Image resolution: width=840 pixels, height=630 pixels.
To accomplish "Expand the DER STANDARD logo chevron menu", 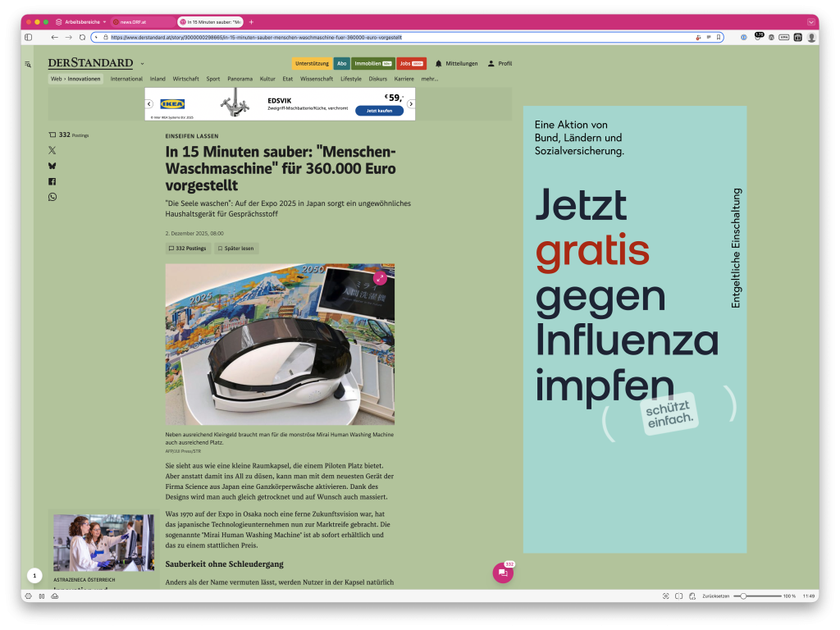I will 143,63.
